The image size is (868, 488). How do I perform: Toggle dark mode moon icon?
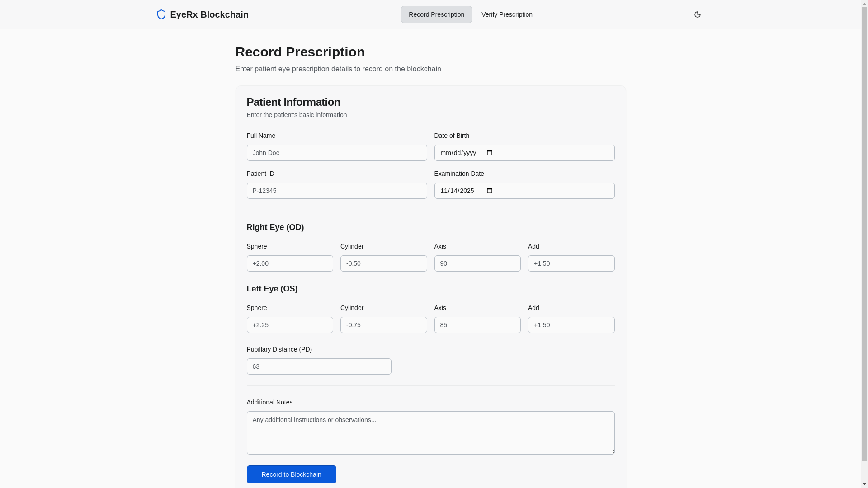pyautogui.click(x=698, y=14)
